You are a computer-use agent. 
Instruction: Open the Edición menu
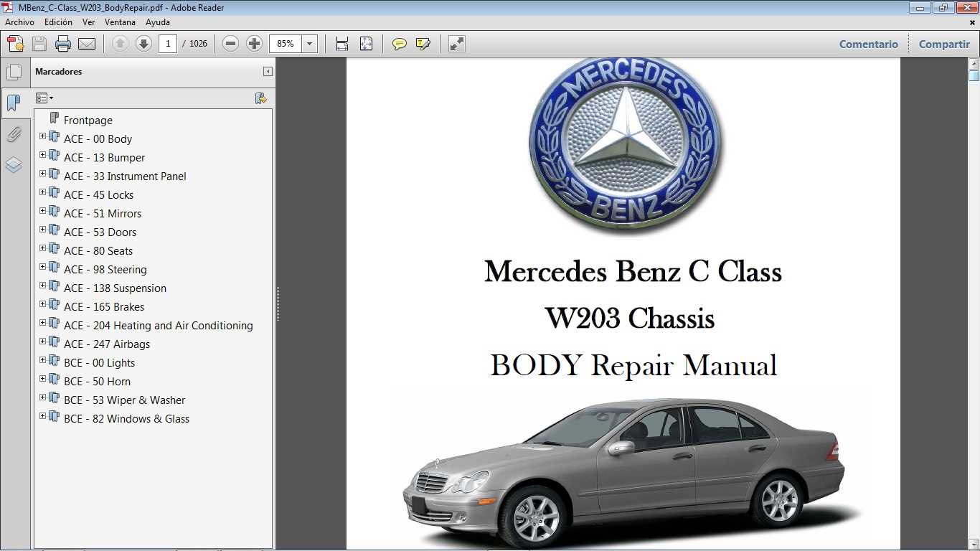[58, 22]
